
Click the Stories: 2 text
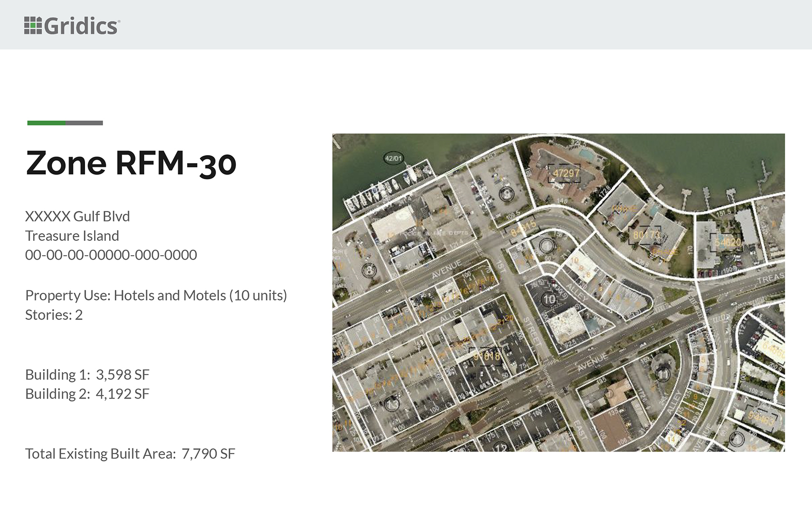click(54, 315)
